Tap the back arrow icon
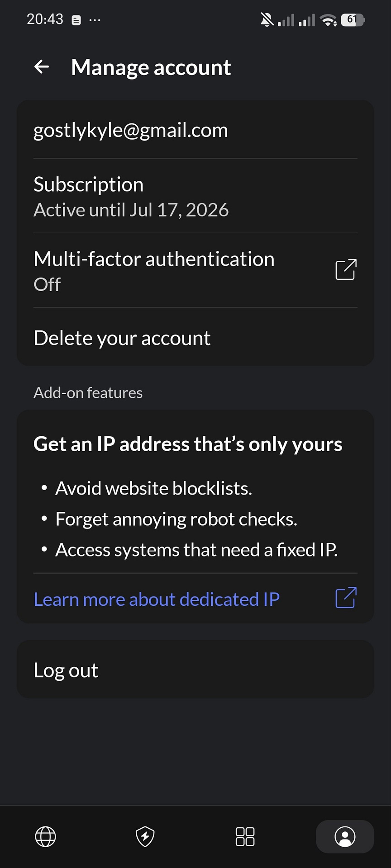This screenshot has width=391, height=868. (42, 67)
